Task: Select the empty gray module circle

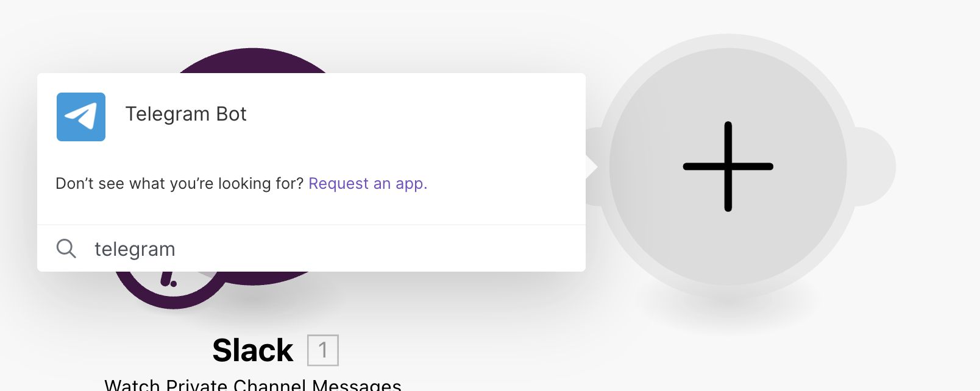Action: (x=728, y=166)
